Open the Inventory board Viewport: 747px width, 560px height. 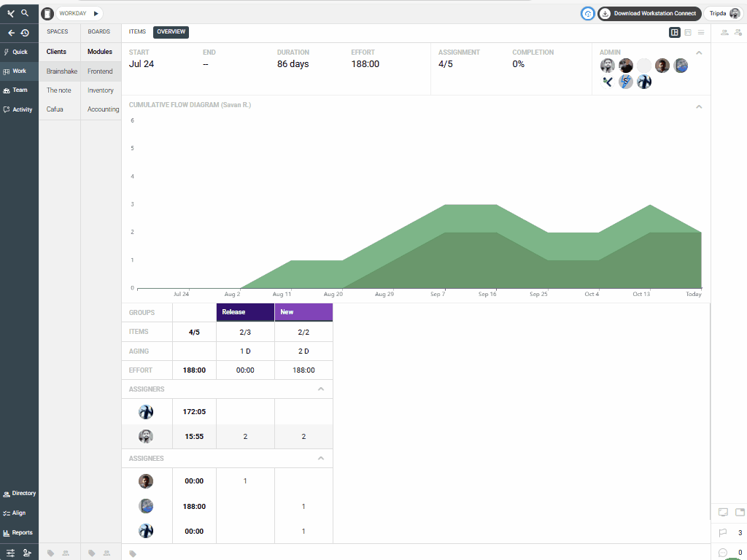pyautogui.click(x=101, y=90)
